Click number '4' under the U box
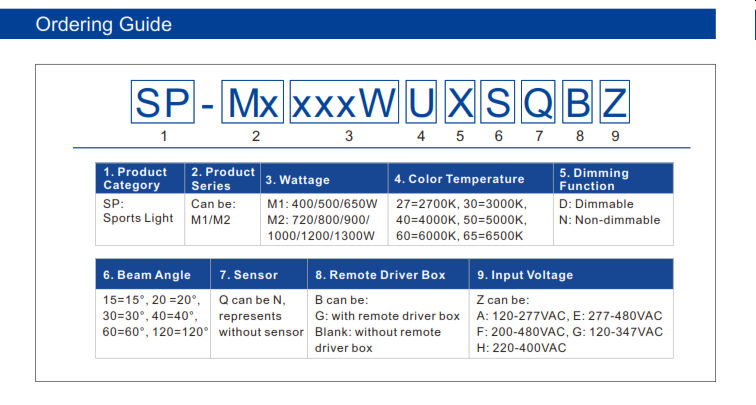The height and width of the screenshot is (405, 756). point(421,136)
